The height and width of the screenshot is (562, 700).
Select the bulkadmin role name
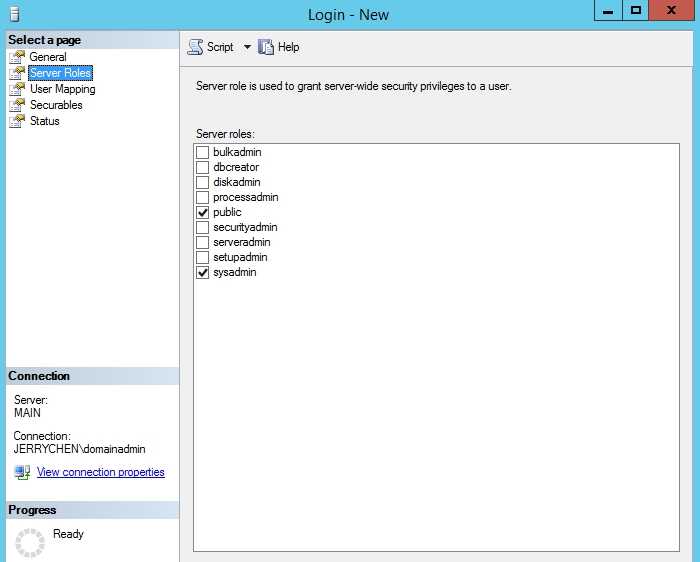[237, 152]
